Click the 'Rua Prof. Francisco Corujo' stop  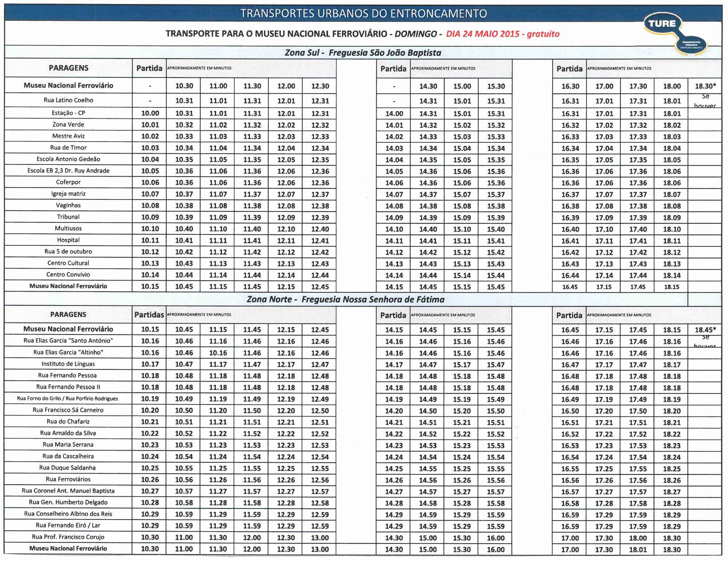point(68,537)
